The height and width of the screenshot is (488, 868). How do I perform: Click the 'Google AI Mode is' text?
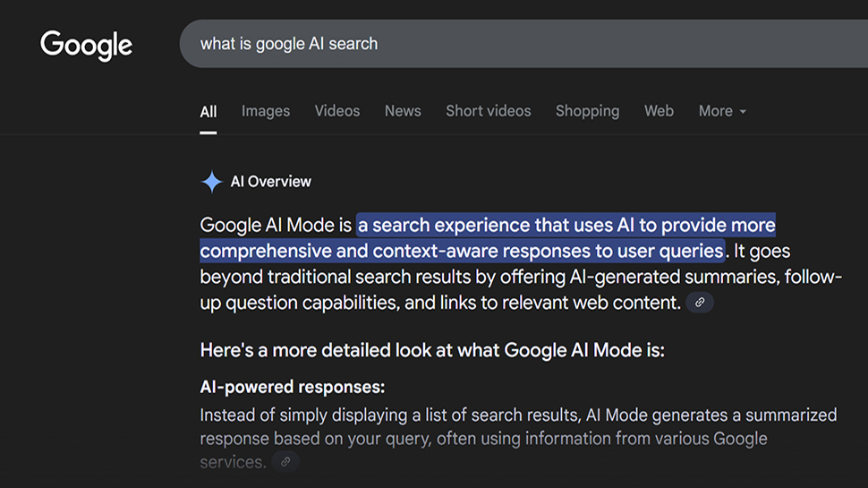point(276,224)
